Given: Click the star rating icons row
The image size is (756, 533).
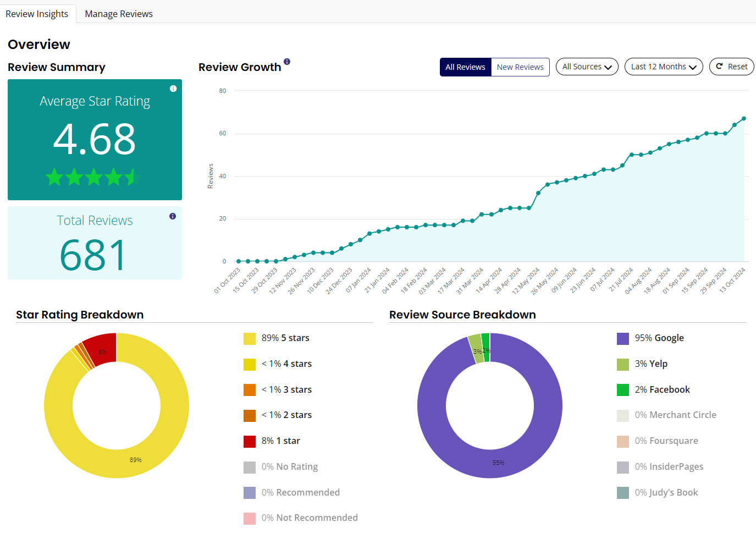Looking at the screenshot, I should coord(93,177).
